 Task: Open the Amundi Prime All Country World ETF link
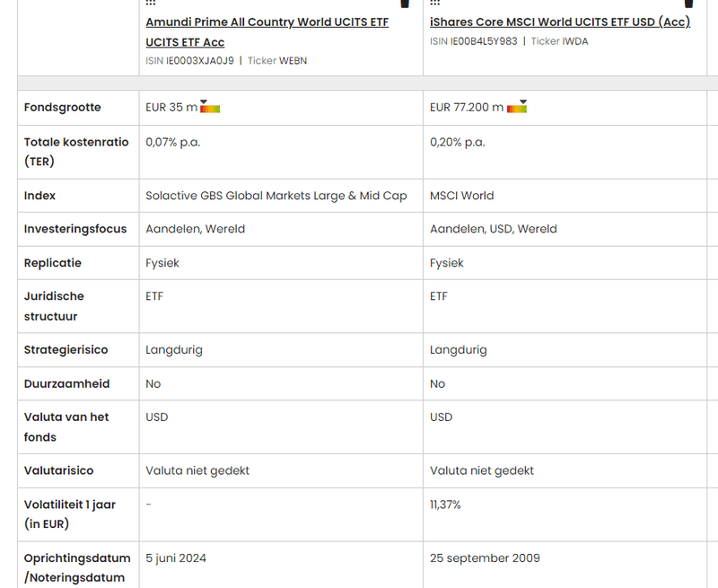(x=267, y=22)
